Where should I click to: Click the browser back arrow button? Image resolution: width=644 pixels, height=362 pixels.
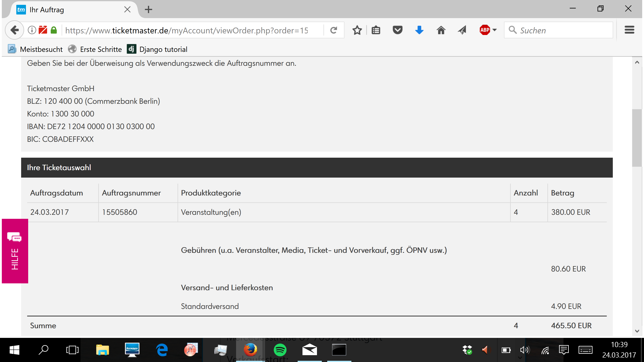(15, 30)
